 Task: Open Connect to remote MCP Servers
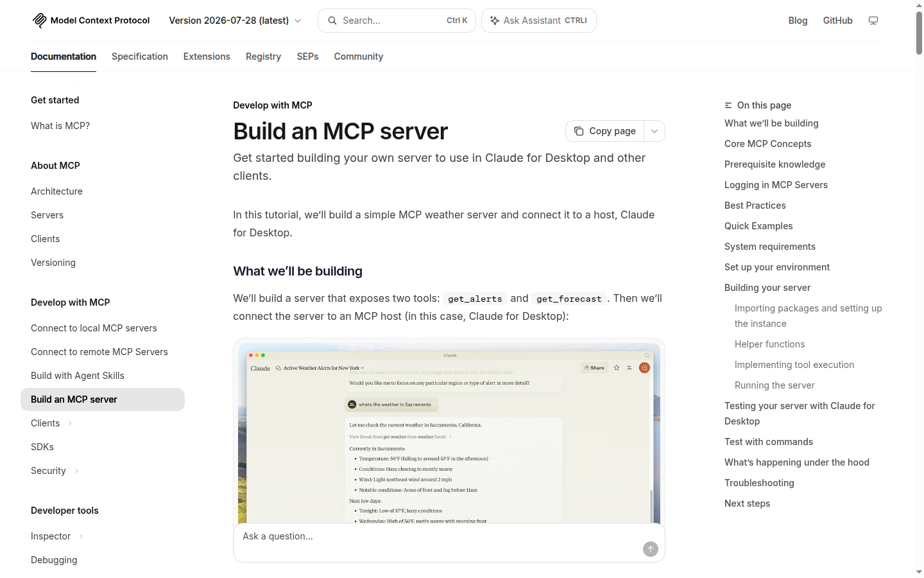[99, 352]
